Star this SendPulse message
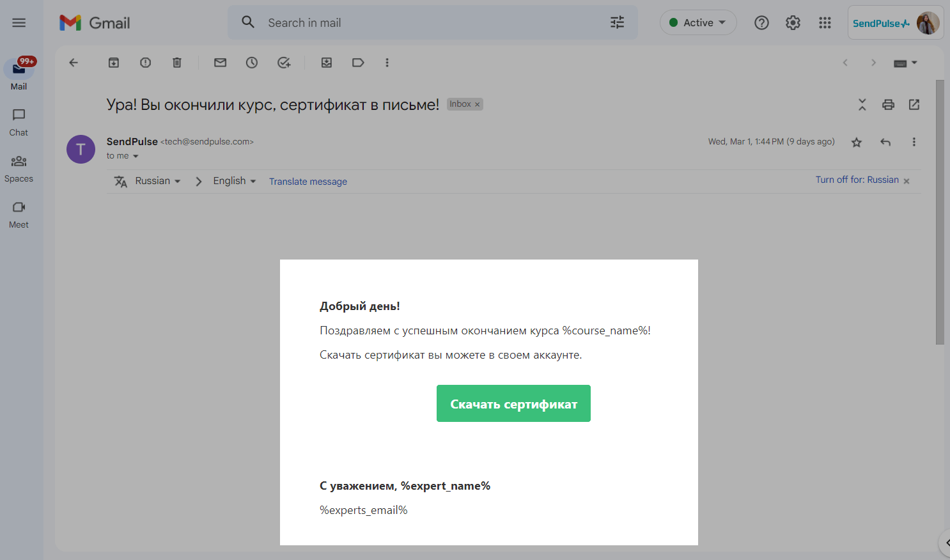This screenshot has height=560, width=950. click(x=857, y=143)
